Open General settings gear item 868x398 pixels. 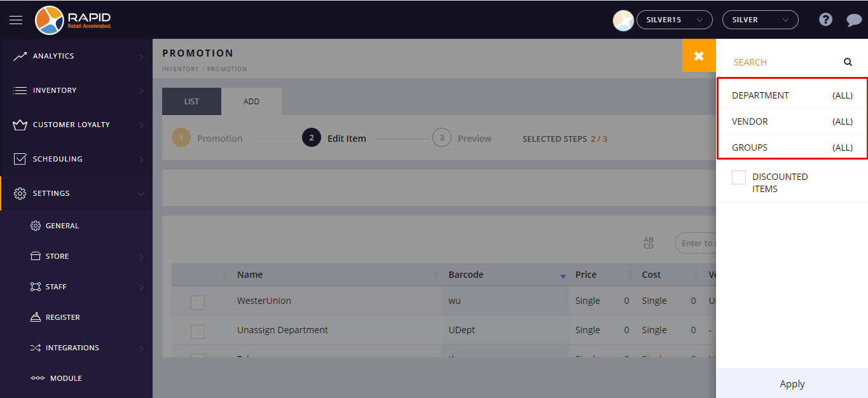tap(62, 226)
